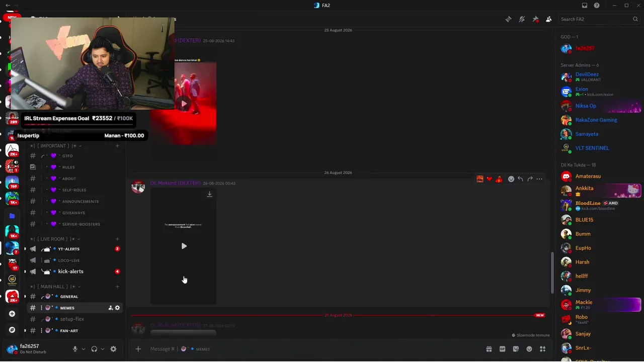Add a server with the plus button
This screenshot has width=644, height=362.
point(12,314)
